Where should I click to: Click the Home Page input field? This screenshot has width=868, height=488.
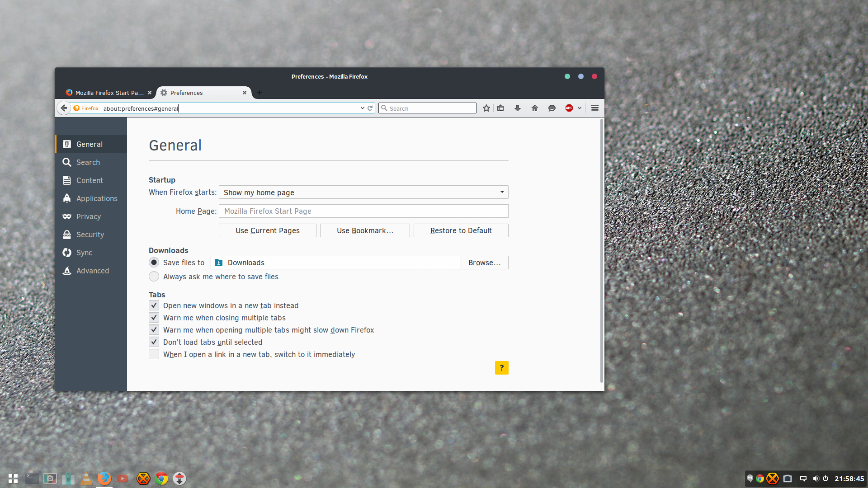coord(363,211)
